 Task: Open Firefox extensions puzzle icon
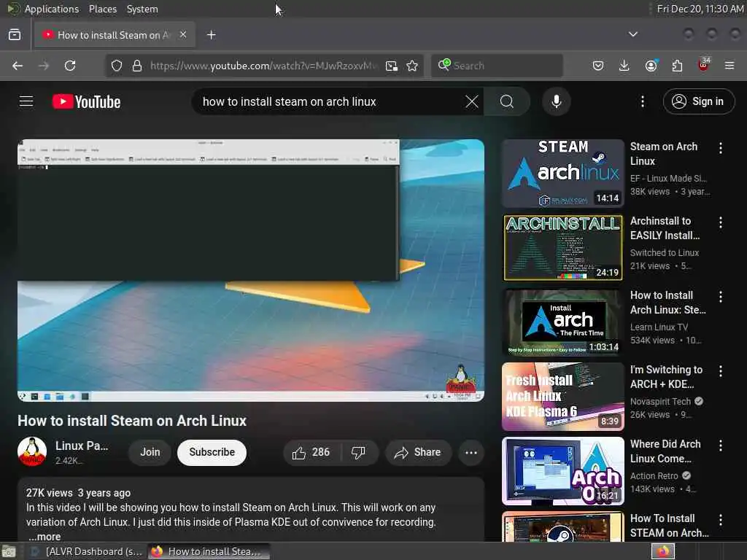(677, 66)
